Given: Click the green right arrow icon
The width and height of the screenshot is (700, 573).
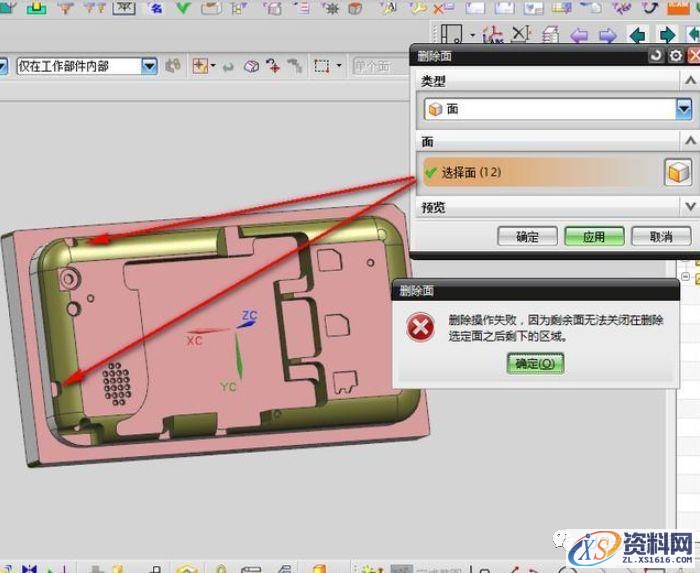Looking at the screenshot, I should [667, 35].
